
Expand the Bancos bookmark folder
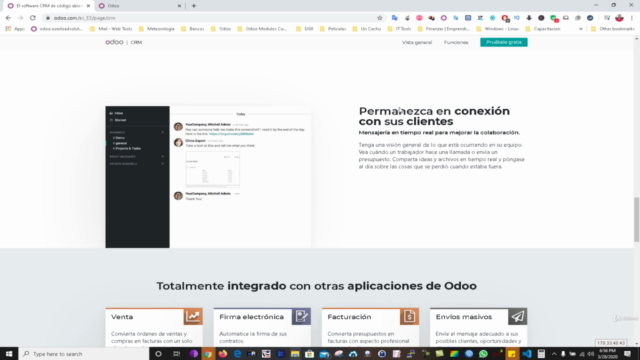pyautogui.click(x=193, y=29)
